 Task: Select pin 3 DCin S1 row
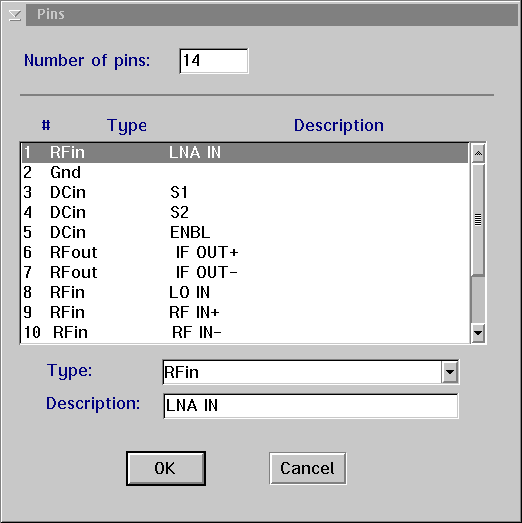click(x=245, y=192)
